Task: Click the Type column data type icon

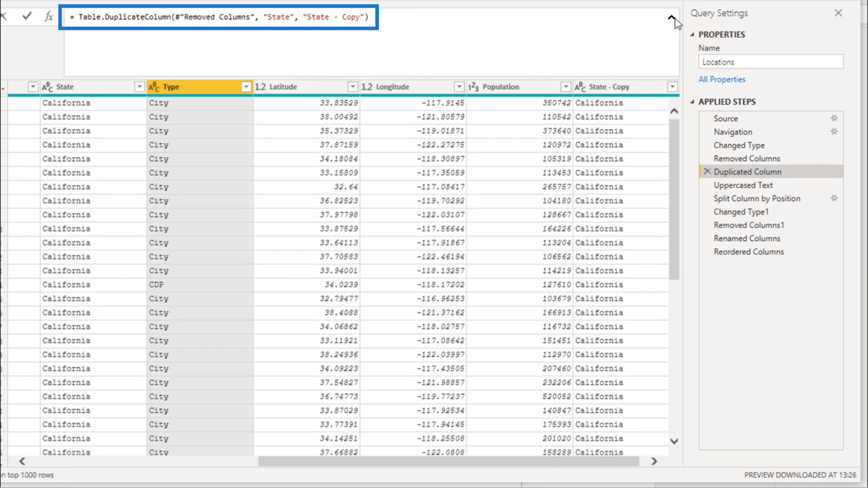Action: click(154, 87)
